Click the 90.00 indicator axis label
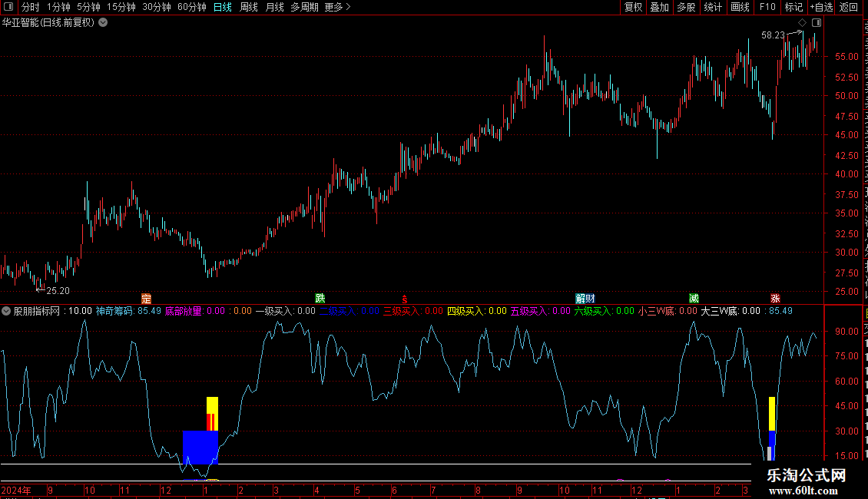This screenshot has width=868, height=499. click(847, 332)
